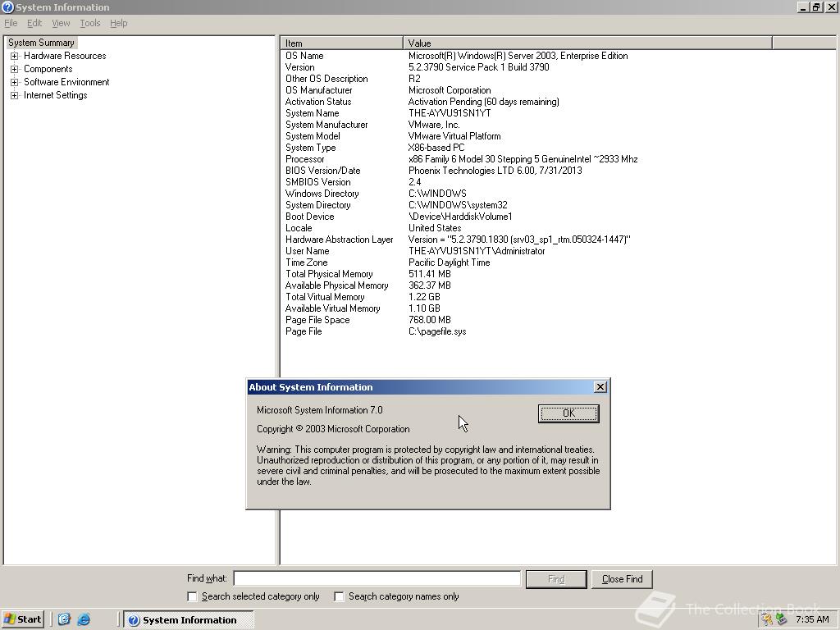Screen dimensions: 840x630
Task: Click the first system tray icon
Action: [x=767, y=619]
